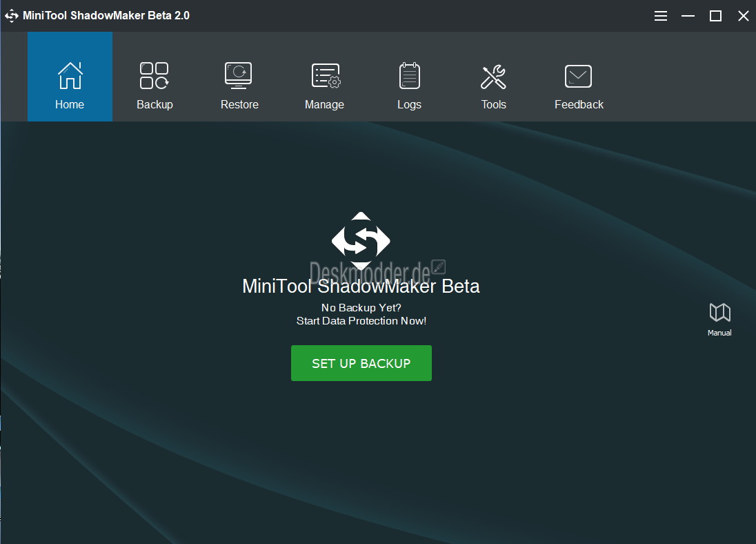The image size is (756, 544).
Task: Minimize the ShadowMaker window
Action: point(688,16)
